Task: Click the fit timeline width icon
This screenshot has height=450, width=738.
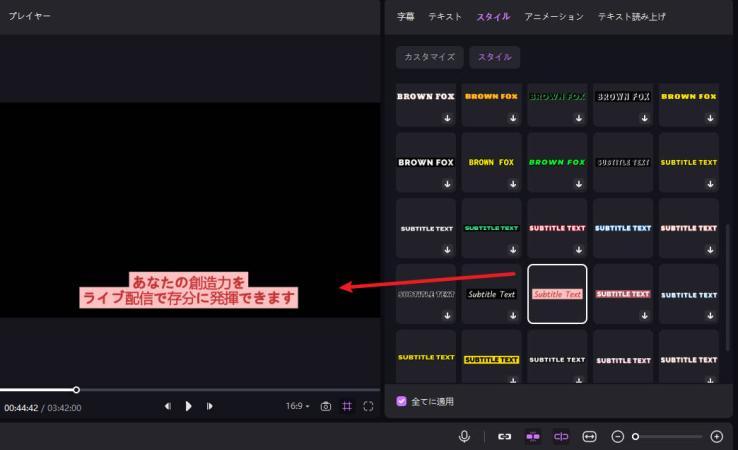Action: coord(589,437)
